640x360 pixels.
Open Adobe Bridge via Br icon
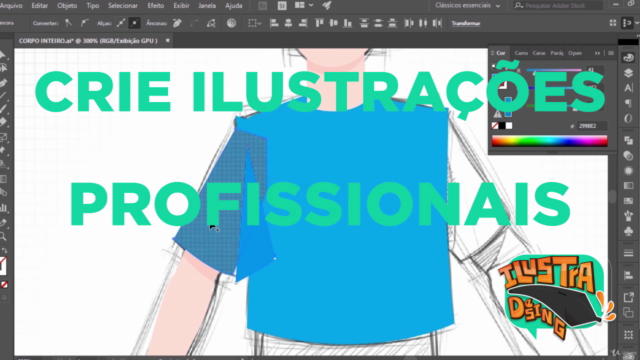point(263,6)
